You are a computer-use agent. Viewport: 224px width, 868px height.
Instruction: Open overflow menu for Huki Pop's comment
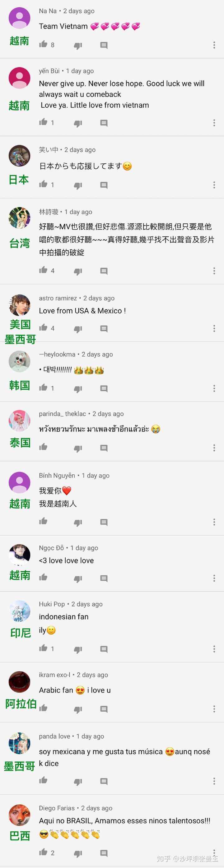(x=214, y=649)
